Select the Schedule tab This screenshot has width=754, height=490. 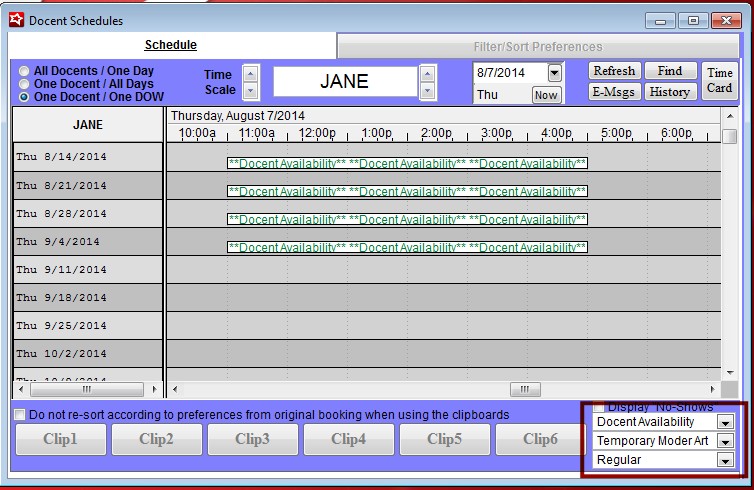(170, 45)
